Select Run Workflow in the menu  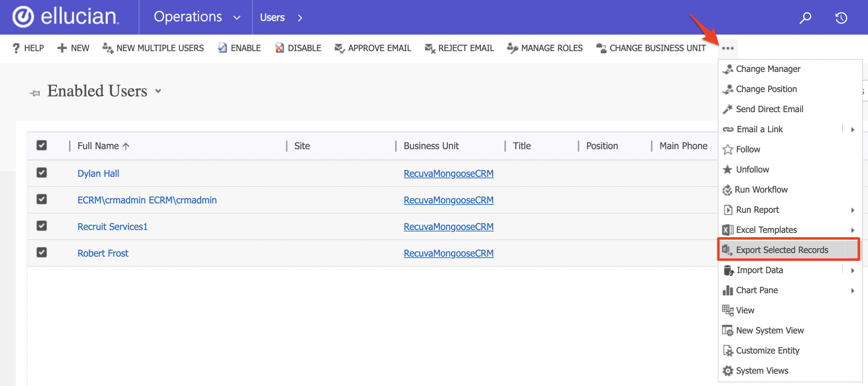tap(761, 189)
